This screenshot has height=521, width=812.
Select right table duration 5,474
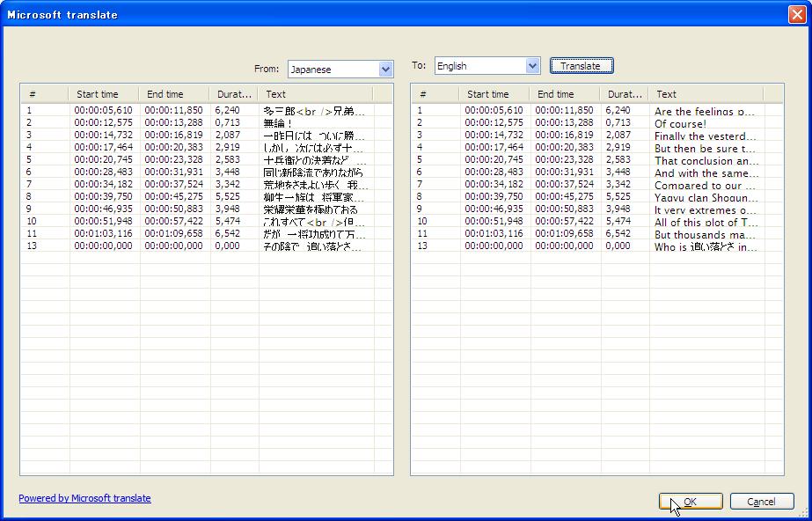[x=618, y=221]
